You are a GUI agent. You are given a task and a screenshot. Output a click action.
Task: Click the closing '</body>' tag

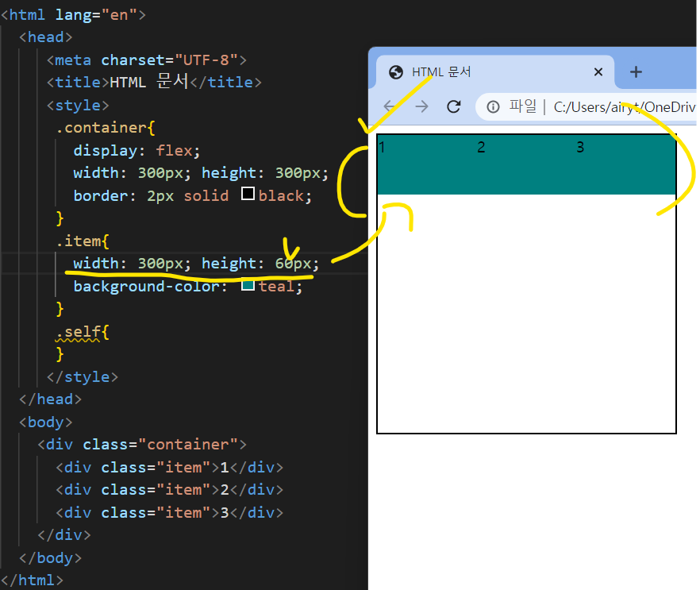(51, 558)
